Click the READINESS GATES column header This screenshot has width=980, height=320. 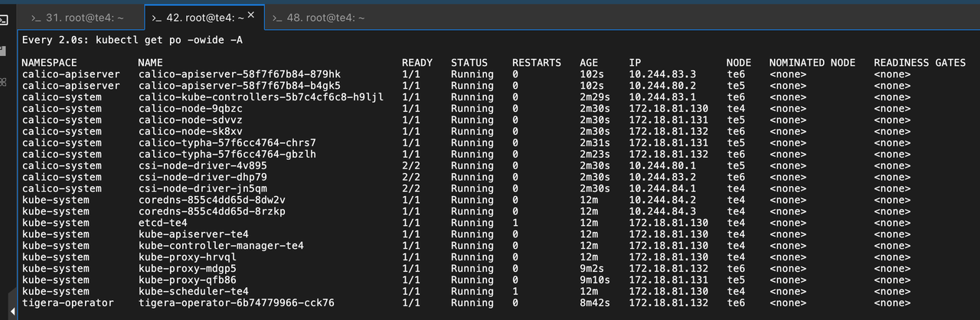[x=920, y=63]
